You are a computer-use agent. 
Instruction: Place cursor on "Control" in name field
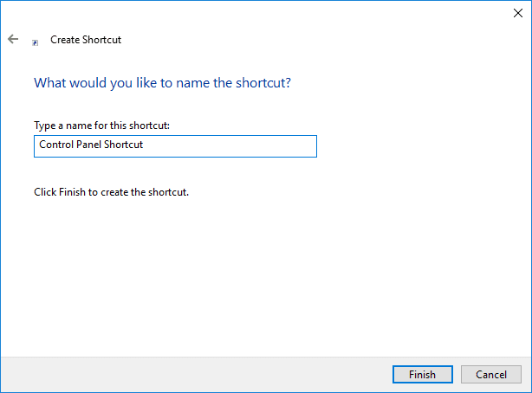(x=56, y=145)
